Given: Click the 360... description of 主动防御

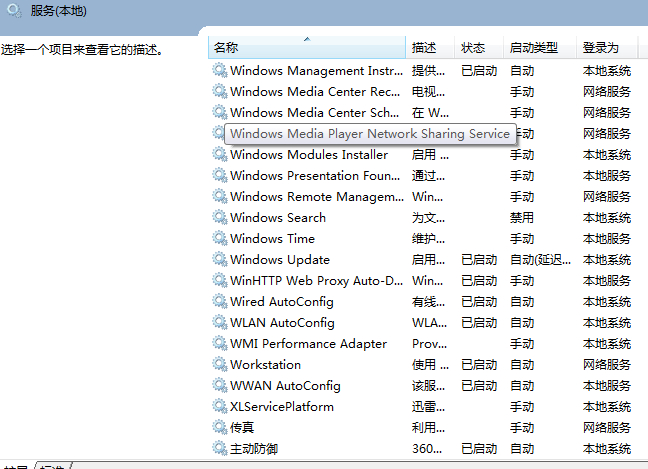Looking at the screenshot, I should (x=427, y=449).
